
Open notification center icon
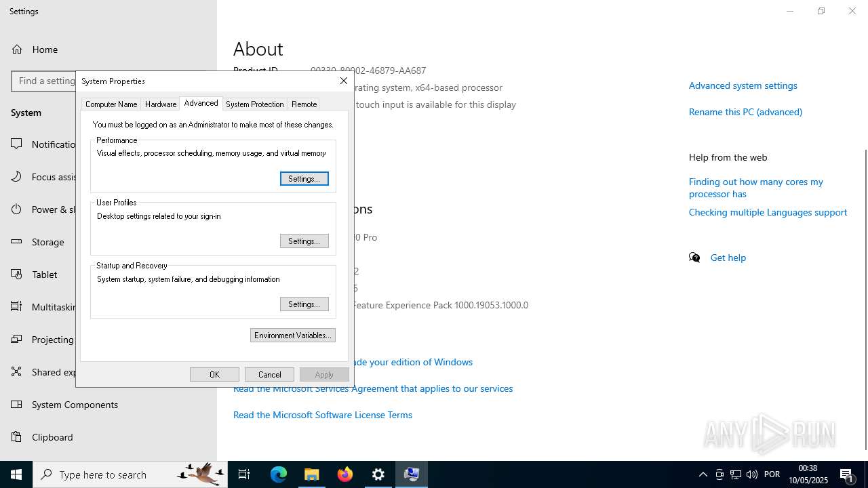pos(847,474)
